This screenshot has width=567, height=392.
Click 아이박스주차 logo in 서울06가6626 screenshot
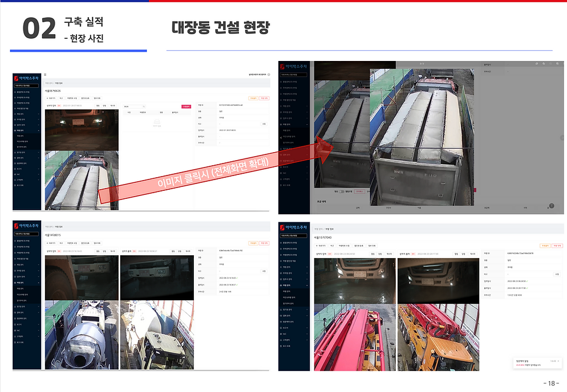26,78
